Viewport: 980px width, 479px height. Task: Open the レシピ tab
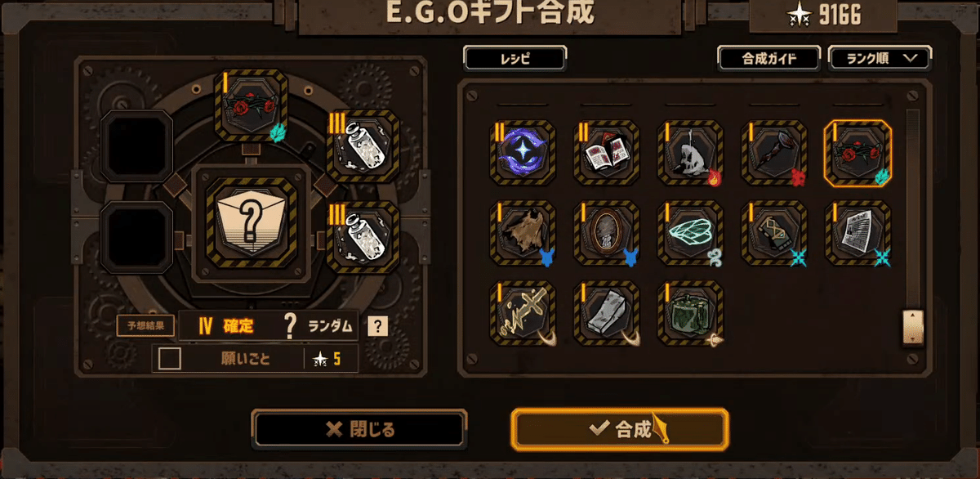pos(514,59)
